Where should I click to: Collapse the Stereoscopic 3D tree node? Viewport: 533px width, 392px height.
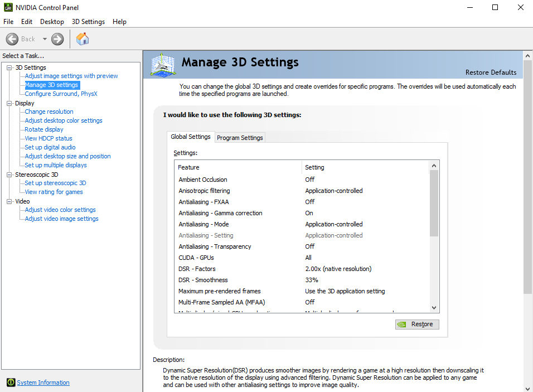click(x=9, y=175)
